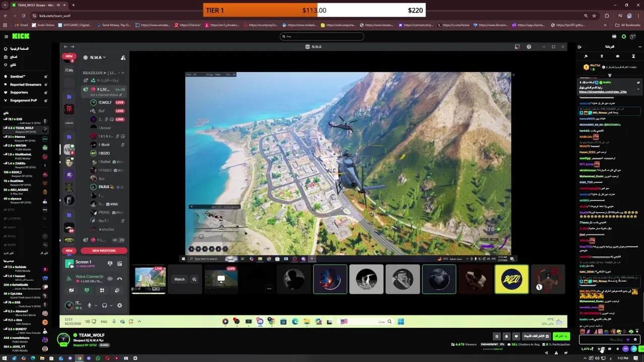The image size is (644, 362).
Task: Collapse the chat panel arrow icon
Action: coord(579,47)
